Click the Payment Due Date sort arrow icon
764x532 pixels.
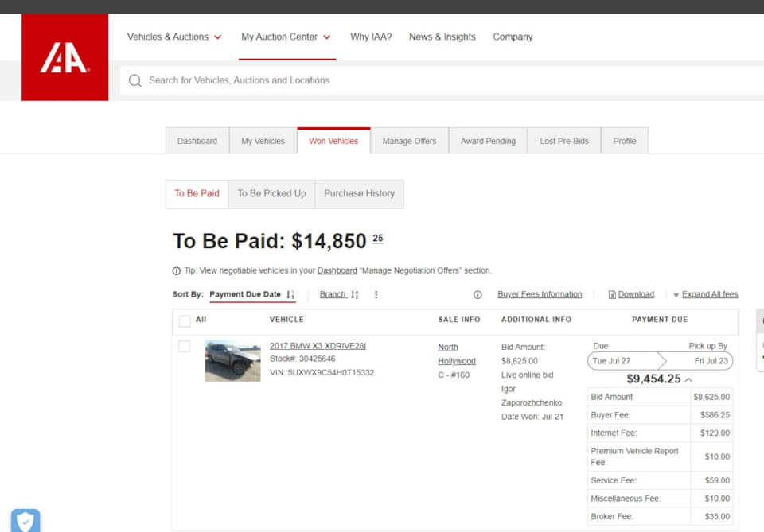290,294
